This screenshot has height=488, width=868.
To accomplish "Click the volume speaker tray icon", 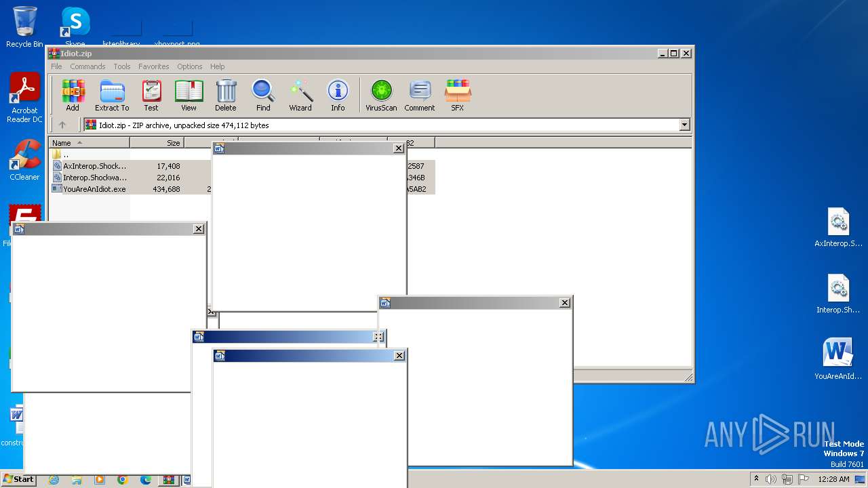I will pyautogui.click(x=771, y=479).
